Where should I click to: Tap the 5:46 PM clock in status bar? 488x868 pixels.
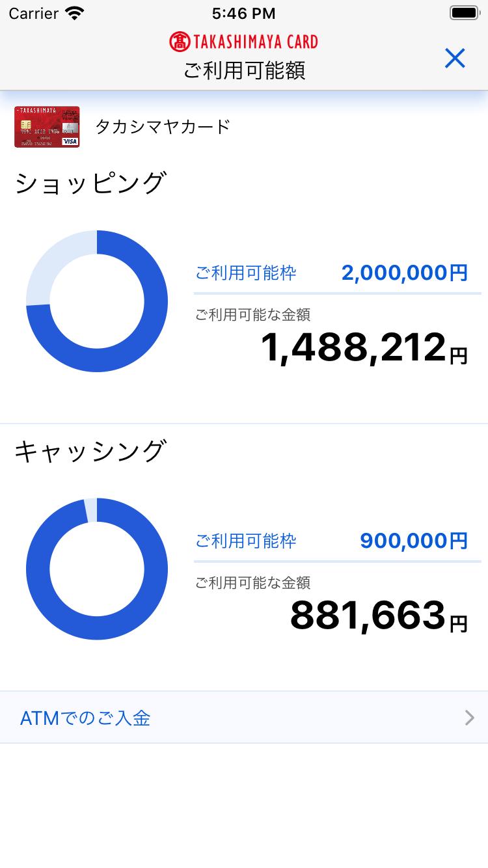(244, 13)
